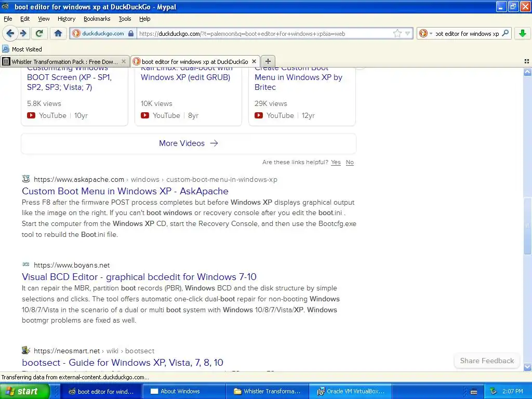The width and height of the screenshot is (532, 399).
Task: Open the Windows Start button
Action: [x=24, y=391]
